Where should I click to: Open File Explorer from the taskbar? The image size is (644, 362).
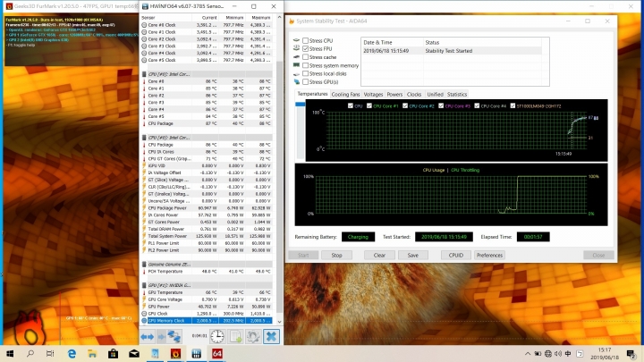click(x=92, y=353)
